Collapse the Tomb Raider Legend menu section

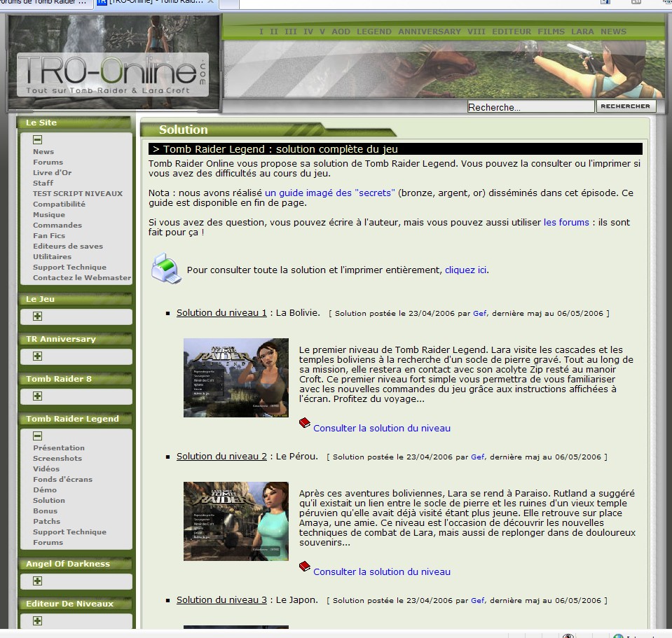click(38, 436)
